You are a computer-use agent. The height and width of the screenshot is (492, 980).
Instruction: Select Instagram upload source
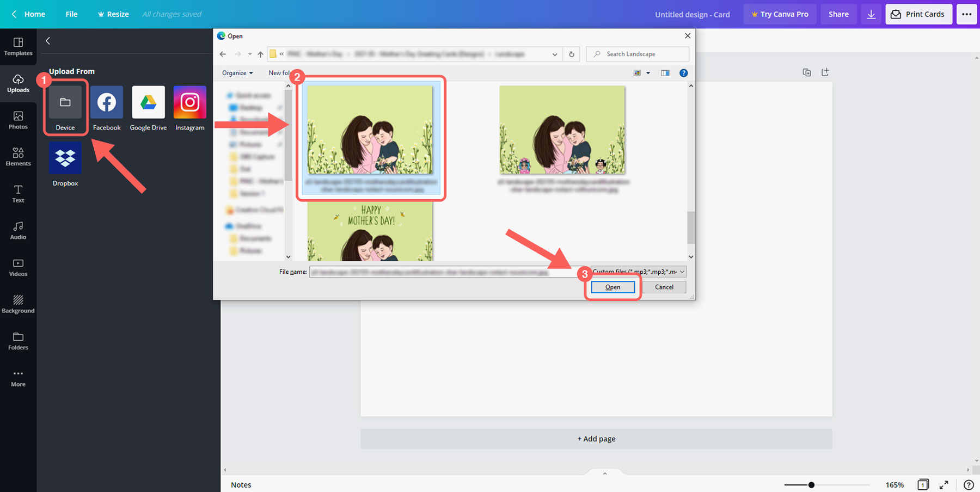coord(189,103)
